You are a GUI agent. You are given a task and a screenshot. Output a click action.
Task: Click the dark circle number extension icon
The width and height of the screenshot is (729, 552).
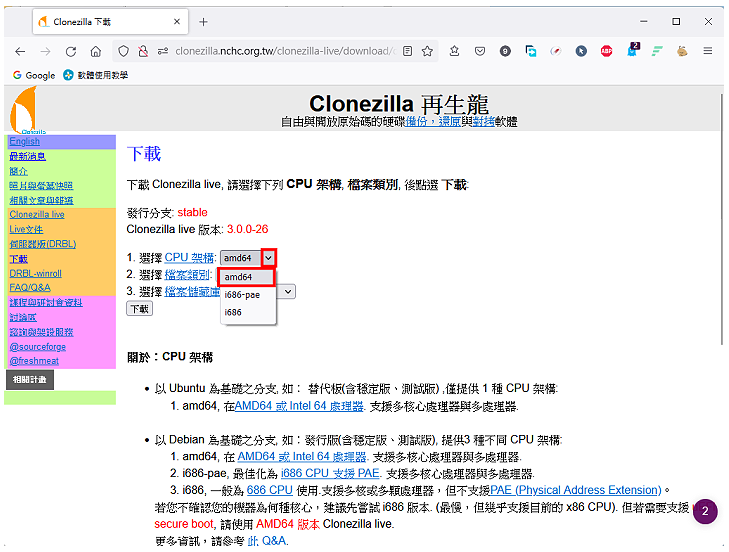[x=505, y=51]
